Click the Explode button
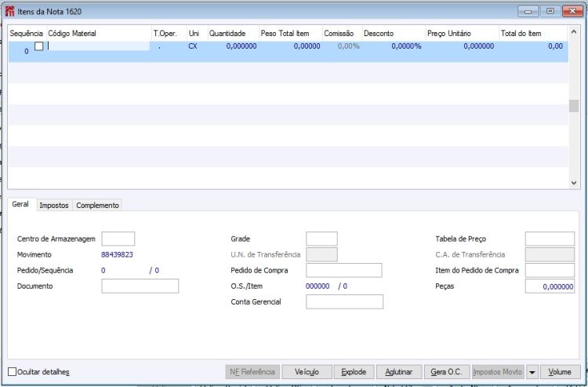This screenshot has height=387, width=588. click(354, 372)
